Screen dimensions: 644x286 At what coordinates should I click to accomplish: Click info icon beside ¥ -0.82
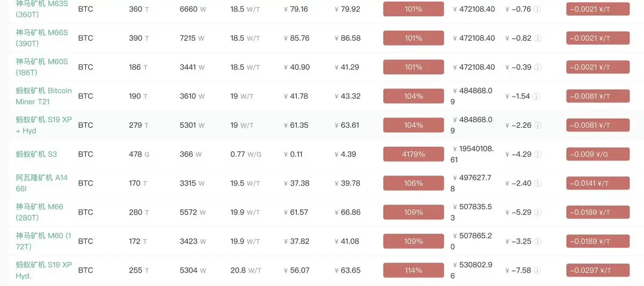[538, 38]
